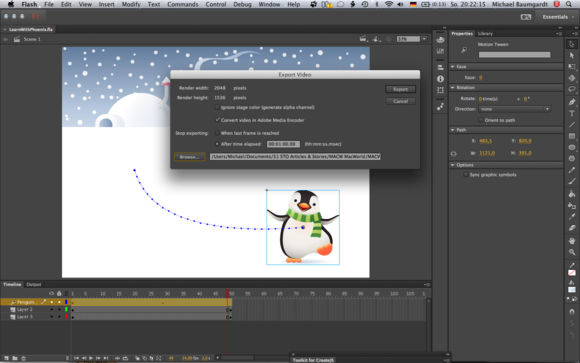Select the Zoom magnifier tool
This screenshot has width=580, height=363.
click(572, 252)
